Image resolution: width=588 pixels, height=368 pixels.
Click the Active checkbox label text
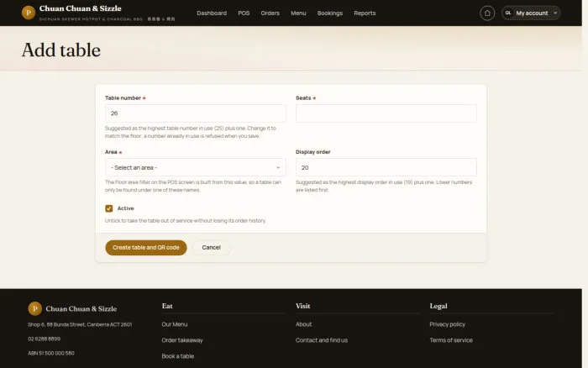pos(125,208)
